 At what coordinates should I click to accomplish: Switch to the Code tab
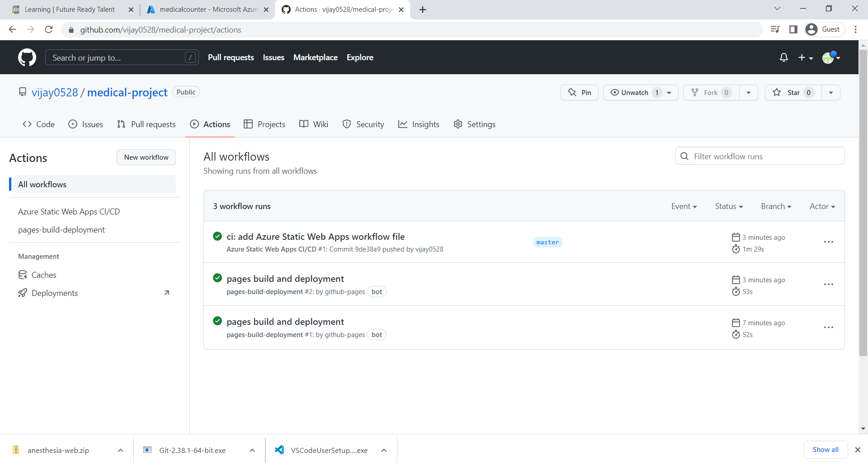38,124
